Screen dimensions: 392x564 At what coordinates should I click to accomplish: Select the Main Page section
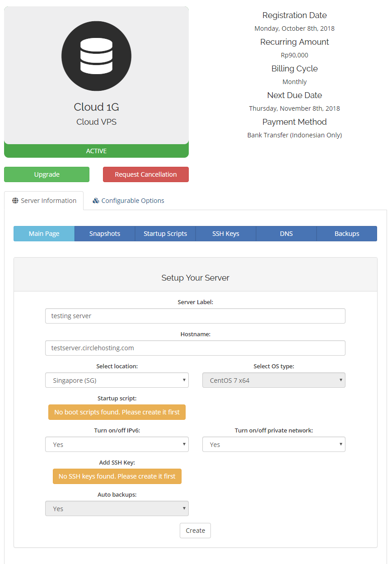coord(44,234)
